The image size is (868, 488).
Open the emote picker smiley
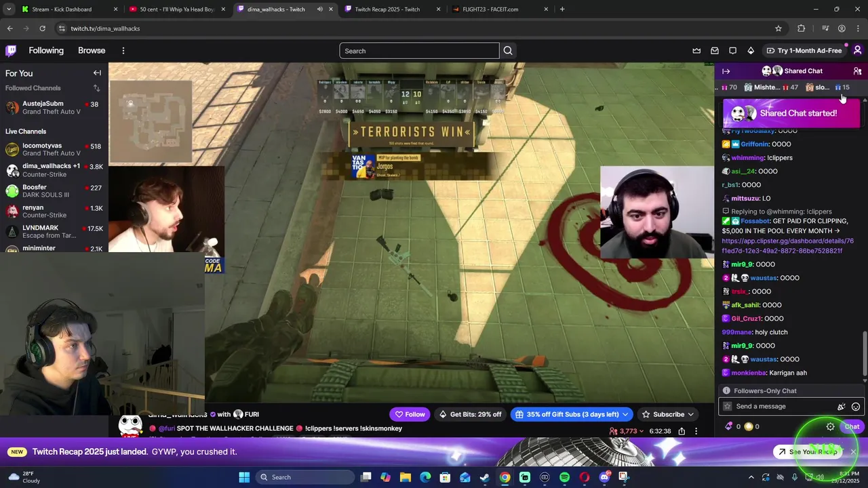pos(856,407)
